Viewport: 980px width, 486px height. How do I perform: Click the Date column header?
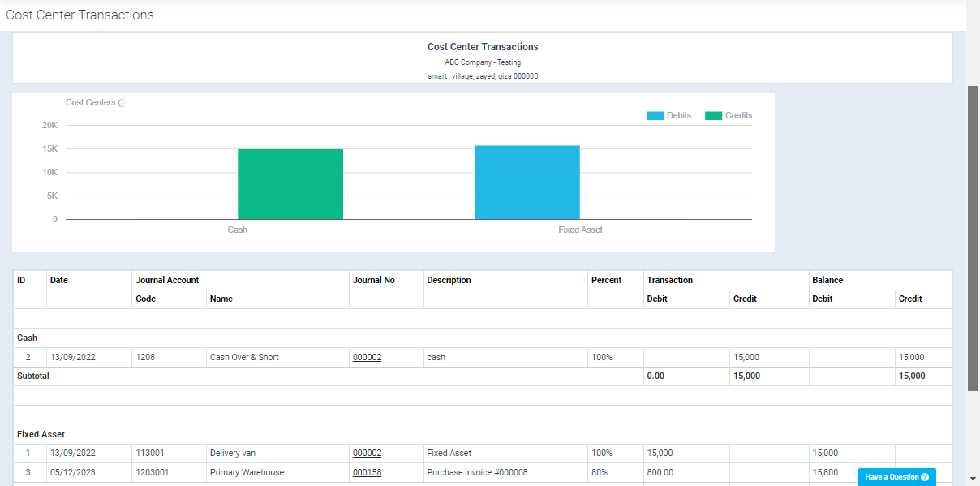point(59,280)
